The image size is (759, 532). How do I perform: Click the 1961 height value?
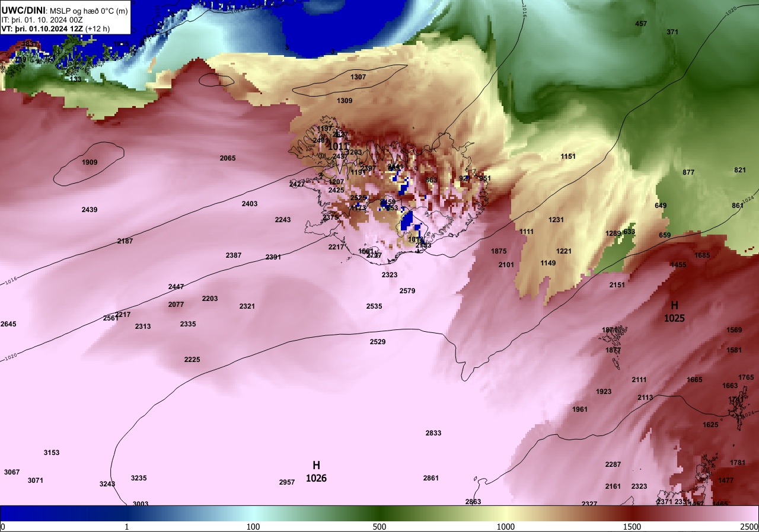[x=580, y=409]
